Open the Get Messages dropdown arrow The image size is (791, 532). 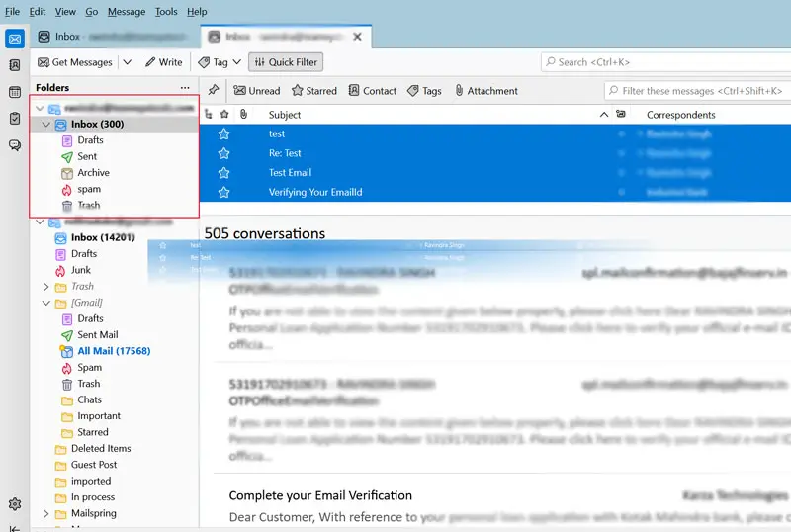pos(128,62)
